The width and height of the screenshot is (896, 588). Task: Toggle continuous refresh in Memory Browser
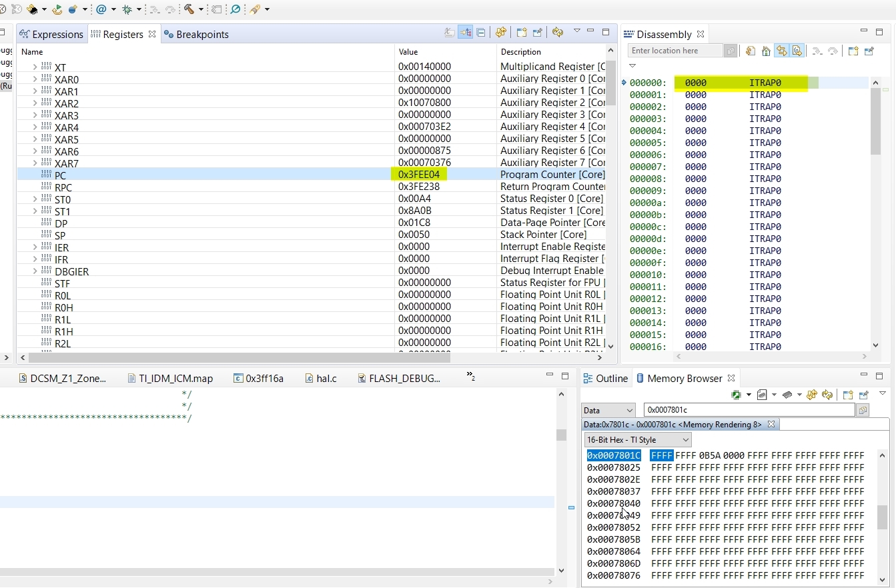click(x=827, y=395)
